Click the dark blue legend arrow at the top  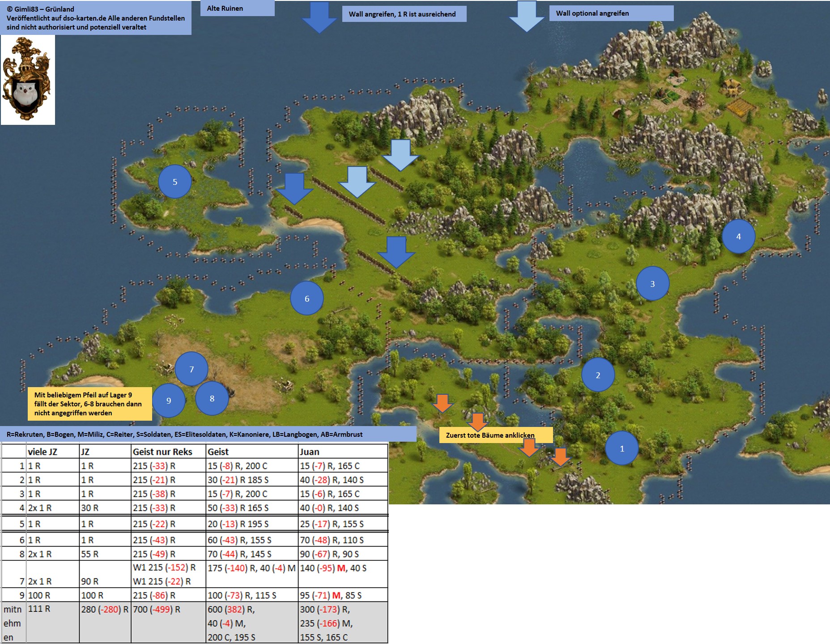[319, 17]
